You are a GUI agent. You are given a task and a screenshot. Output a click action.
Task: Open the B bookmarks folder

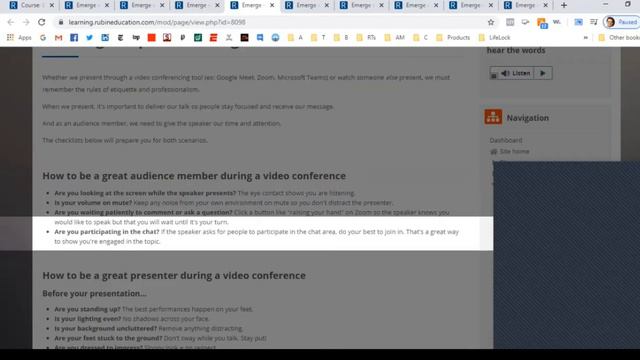tap(341, 38)
